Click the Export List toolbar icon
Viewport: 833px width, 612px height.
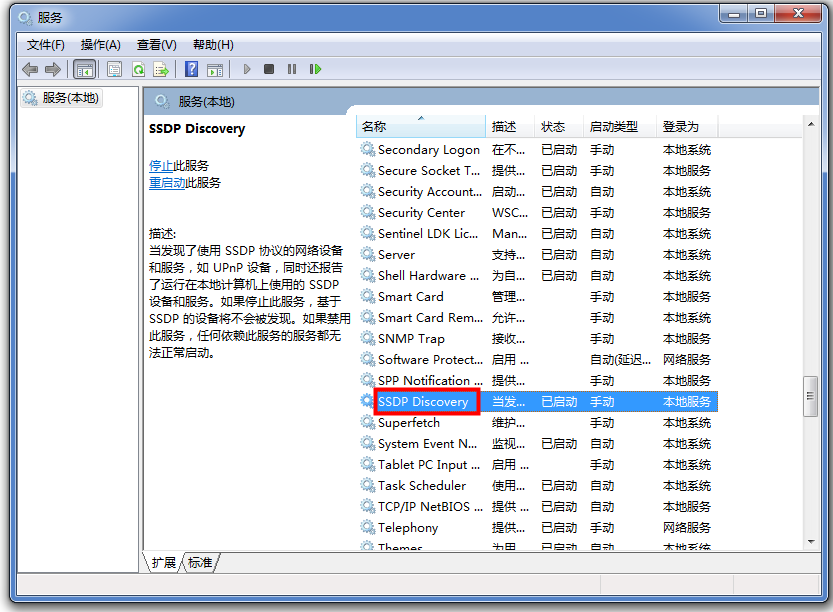160,69
